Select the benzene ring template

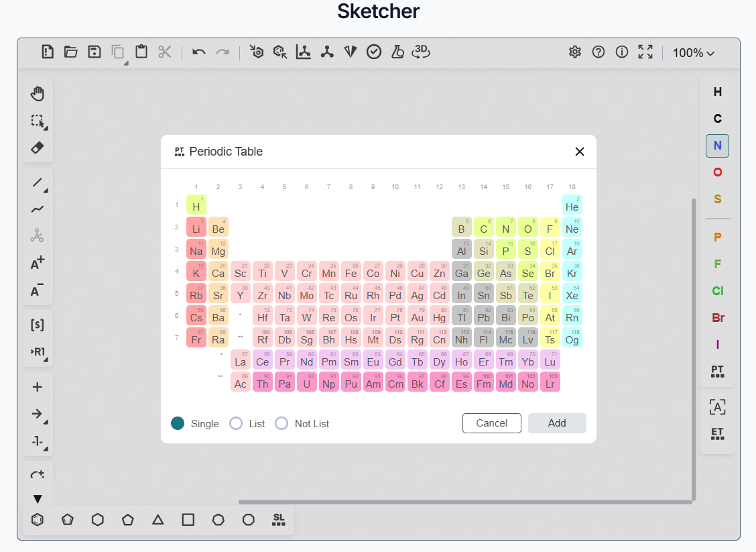pyautogui.click(x=38, y=520)
